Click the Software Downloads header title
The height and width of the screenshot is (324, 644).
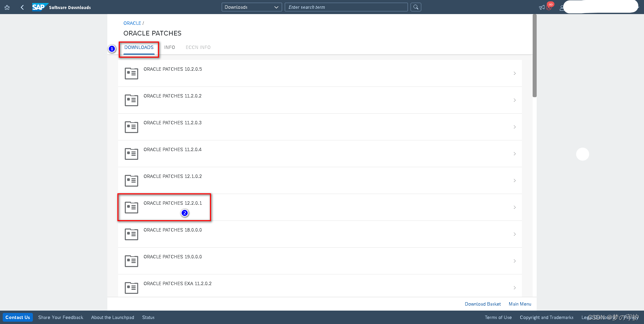tap(70, 7)
